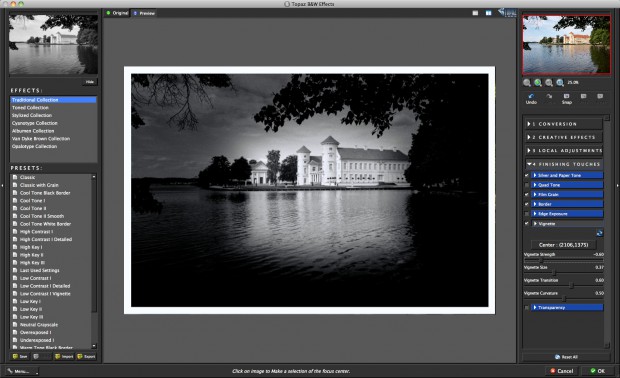Screen dimensions: 620x378
Task: Click the last greyed icon in Undo row
Action: [600, 96]
